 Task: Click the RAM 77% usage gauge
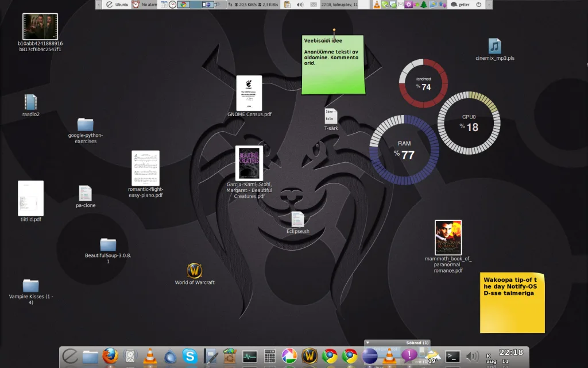pyautogui.click(x=404, y=150)
